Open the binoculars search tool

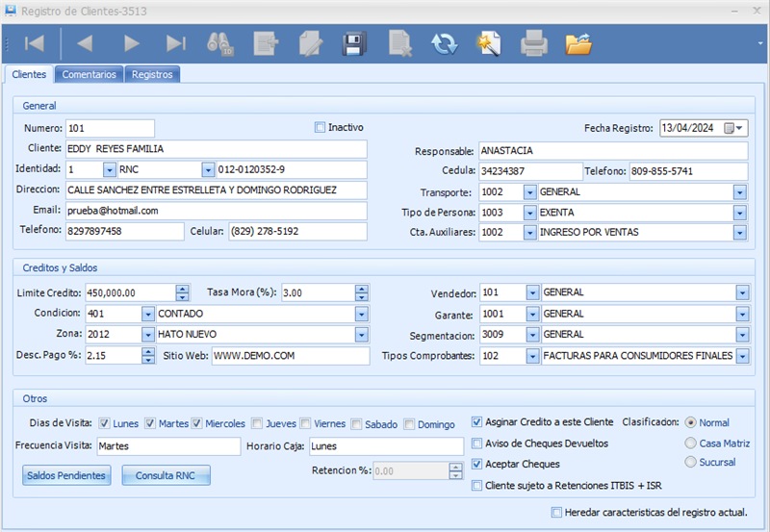point(220,43)
